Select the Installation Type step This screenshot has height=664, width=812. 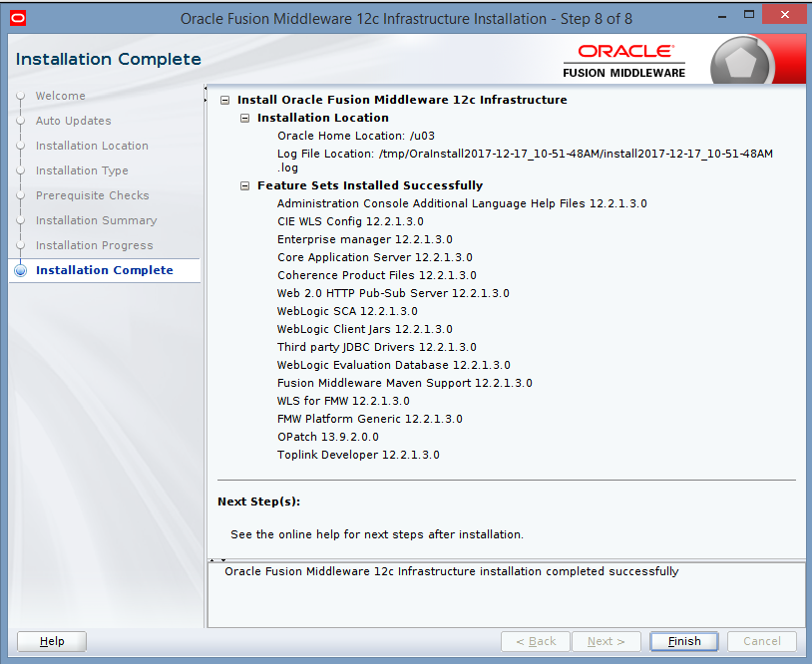pos(82,170)
